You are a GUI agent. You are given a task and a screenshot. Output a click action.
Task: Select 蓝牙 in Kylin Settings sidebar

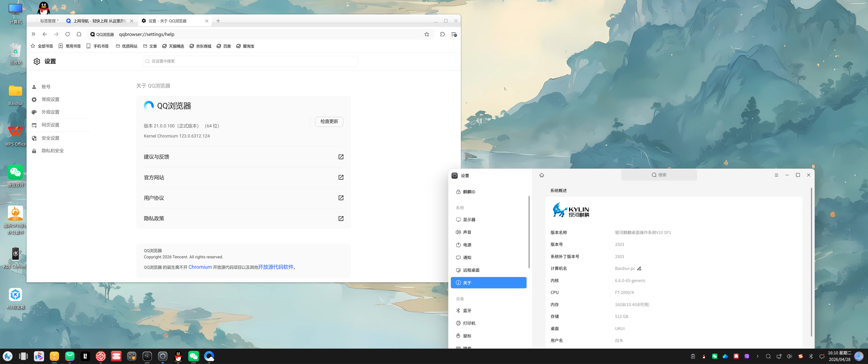tap(489, 310)
